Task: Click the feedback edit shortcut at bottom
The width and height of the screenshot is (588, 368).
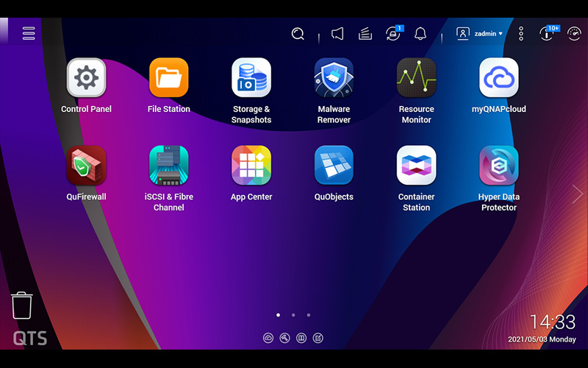Action: click(x=318, y=338)
